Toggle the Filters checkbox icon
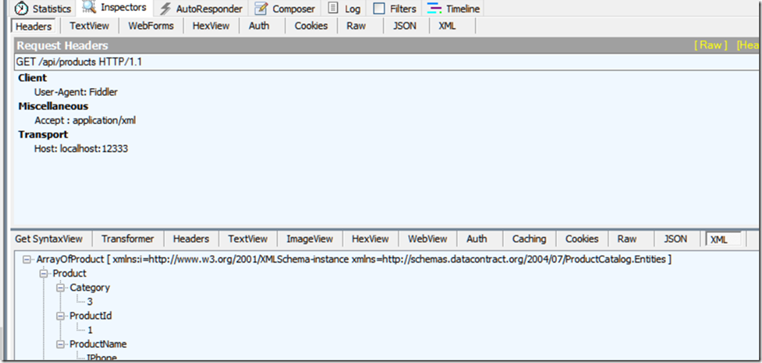 379,9
